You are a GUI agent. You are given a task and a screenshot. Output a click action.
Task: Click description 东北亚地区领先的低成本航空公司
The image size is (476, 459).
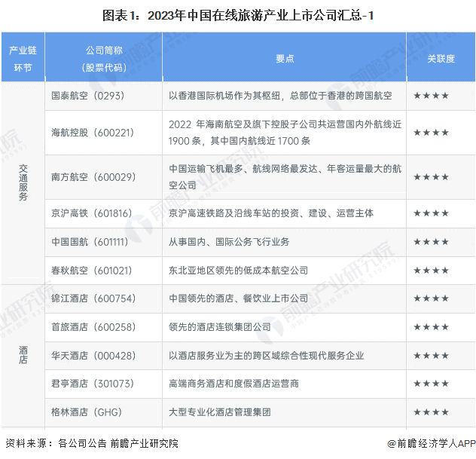pos(238,271)
